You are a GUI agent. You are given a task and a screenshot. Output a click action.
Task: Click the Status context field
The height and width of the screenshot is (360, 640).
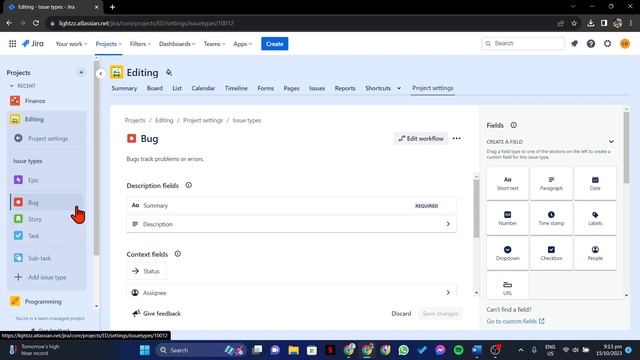146,271
